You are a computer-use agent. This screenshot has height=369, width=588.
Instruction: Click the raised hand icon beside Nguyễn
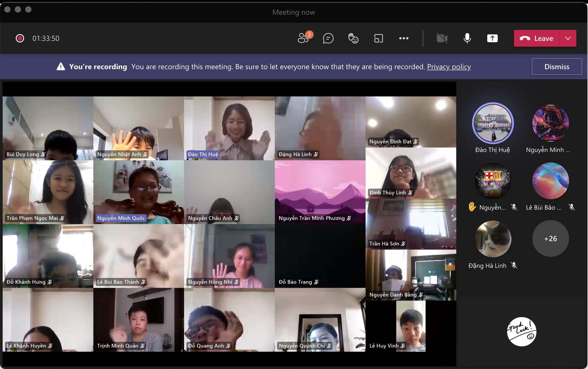pos(472,207)
